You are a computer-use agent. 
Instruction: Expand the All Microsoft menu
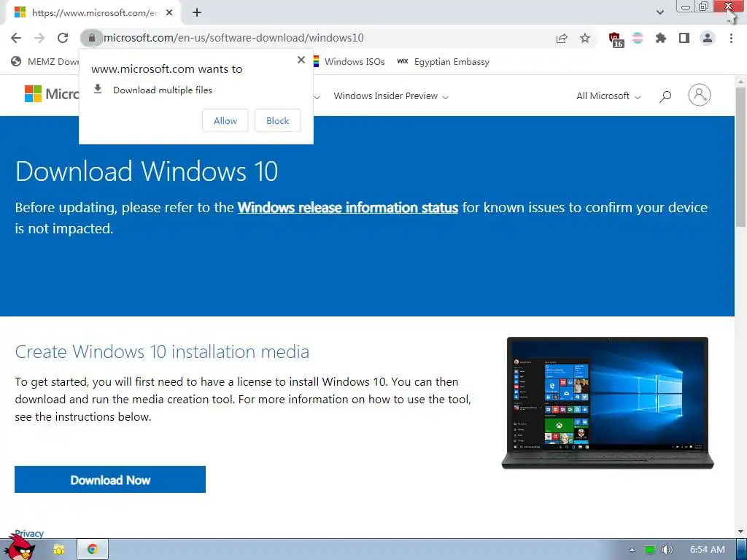click(608, 96)
